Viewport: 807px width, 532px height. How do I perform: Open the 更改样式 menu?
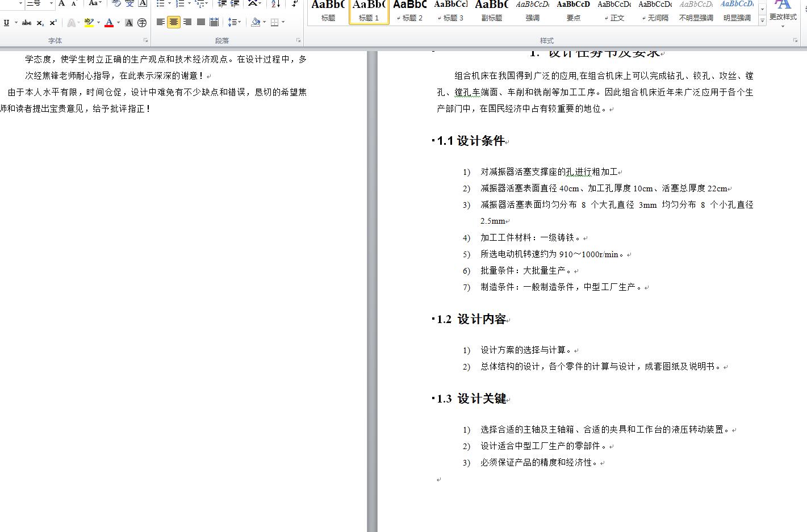(783, 14)
